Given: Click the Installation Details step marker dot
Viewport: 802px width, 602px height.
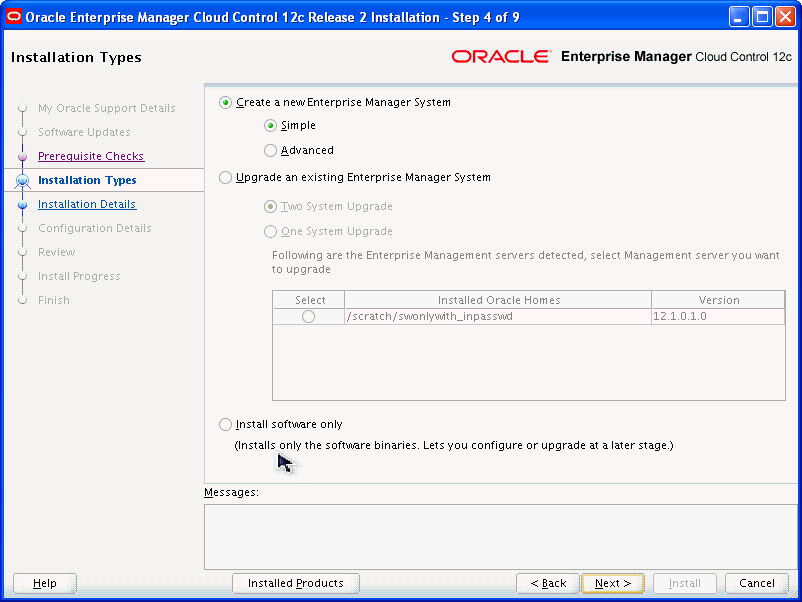Looking at the screenshot, I should (x=23, y=205).
